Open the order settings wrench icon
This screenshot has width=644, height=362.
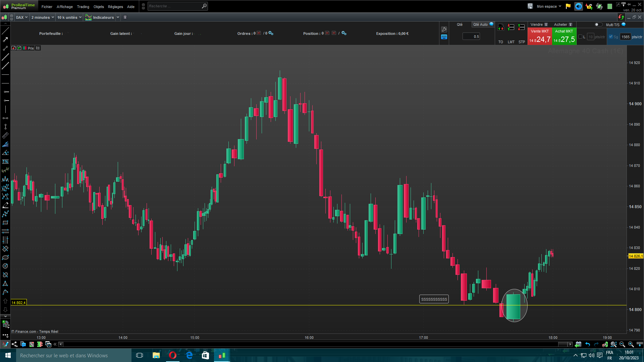(x=444, y=29)
